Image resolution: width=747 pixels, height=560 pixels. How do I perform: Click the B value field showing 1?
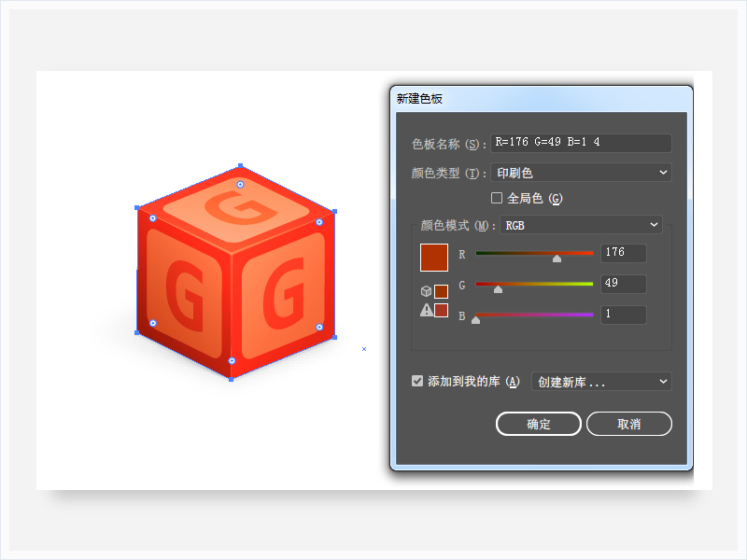pyautogui.click(x=624, y=315)
